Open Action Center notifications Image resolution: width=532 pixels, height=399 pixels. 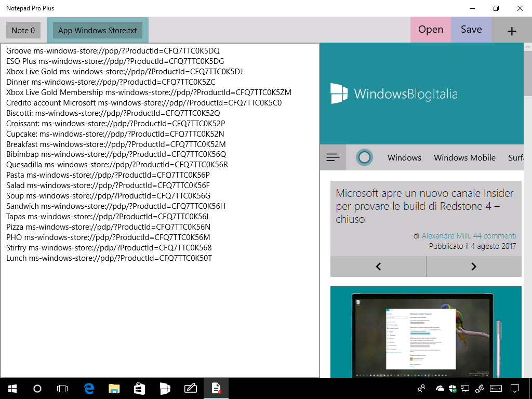coord(515,389)
